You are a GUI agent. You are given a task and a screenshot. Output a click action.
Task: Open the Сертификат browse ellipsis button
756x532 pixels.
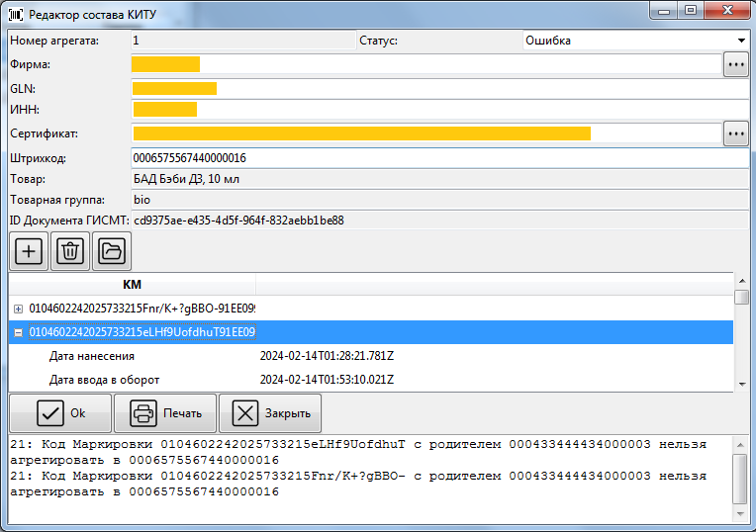click(735, 133)
